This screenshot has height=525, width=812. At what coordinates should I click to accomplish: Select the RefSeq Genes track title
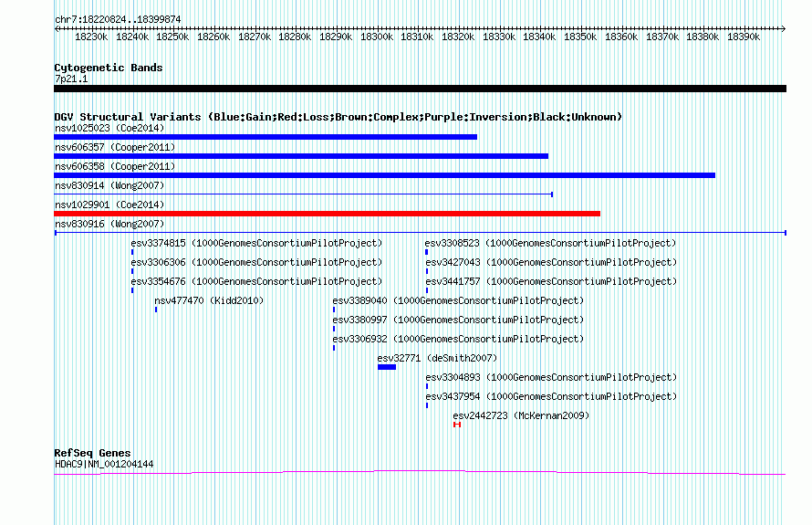point(92,453)
